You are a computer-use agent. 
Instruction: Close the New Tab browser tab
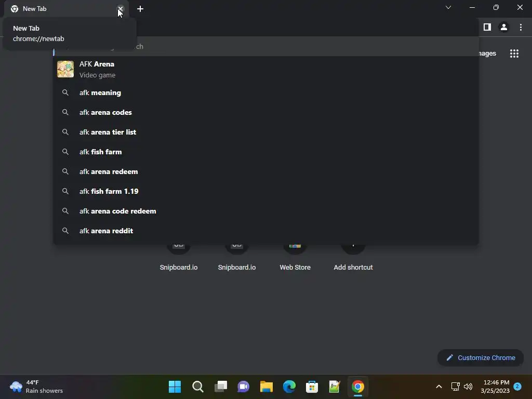coord(121,9)
